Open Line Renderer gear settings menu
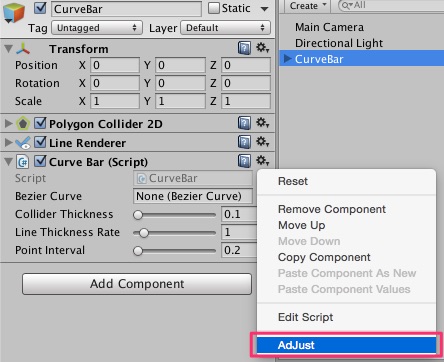This screenshot has height=362, width=444. pyautogui.click(x=262, y=142)
